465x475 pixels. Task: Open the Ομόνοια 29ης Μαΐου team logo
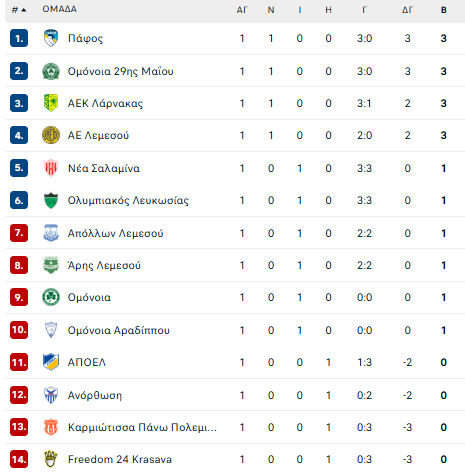[51, 71]
